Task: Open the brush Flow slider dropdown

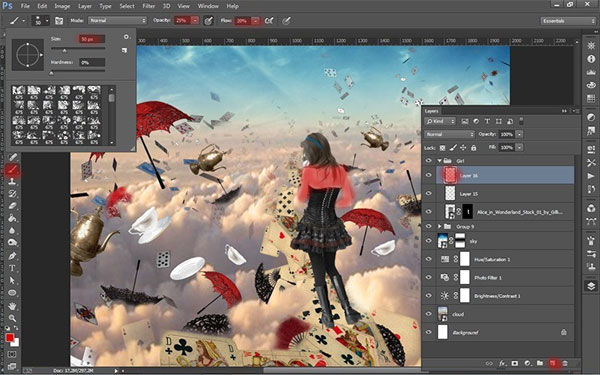Action: [255, 21]
